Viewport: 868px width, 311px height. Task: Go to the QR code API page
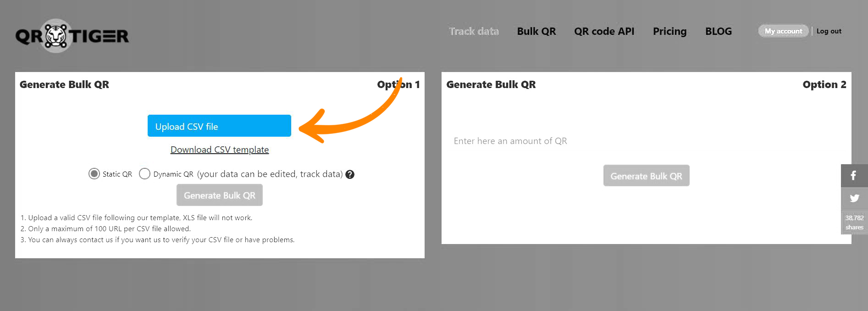click(x=604, y=31)
